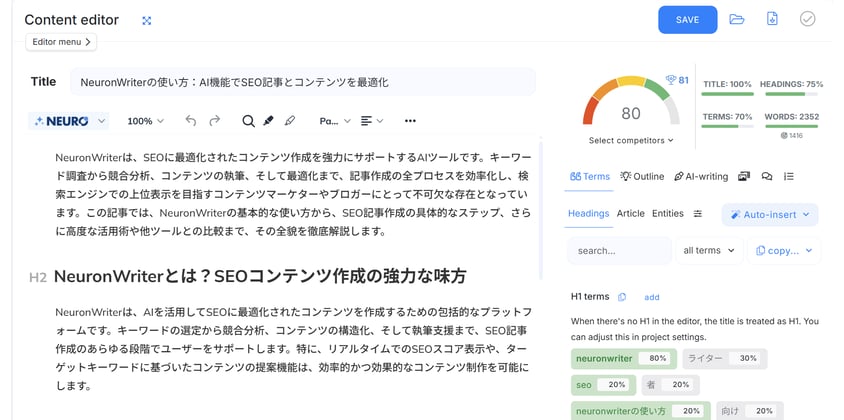
Task: Select the eraser clear-formatting tool
Action: pos(290,121)
